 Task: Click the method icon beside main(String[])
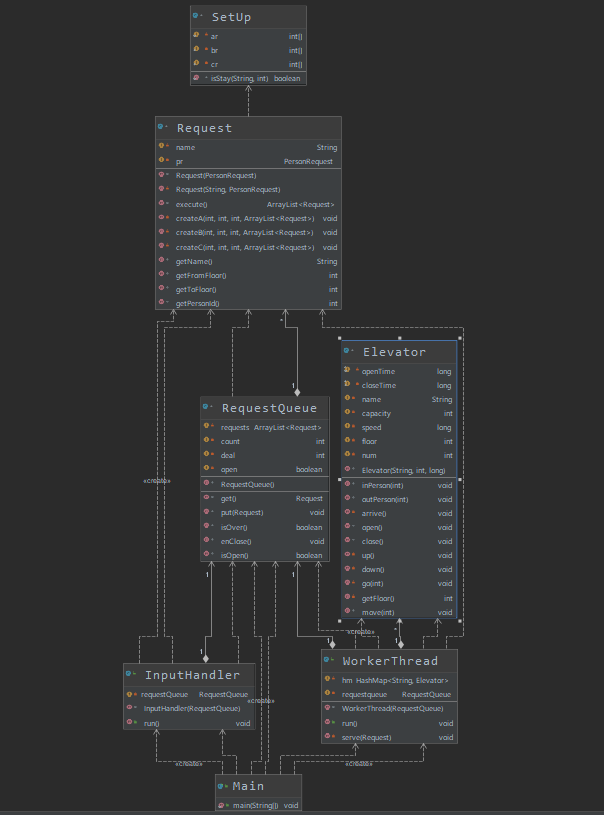(x=222, y=805)
